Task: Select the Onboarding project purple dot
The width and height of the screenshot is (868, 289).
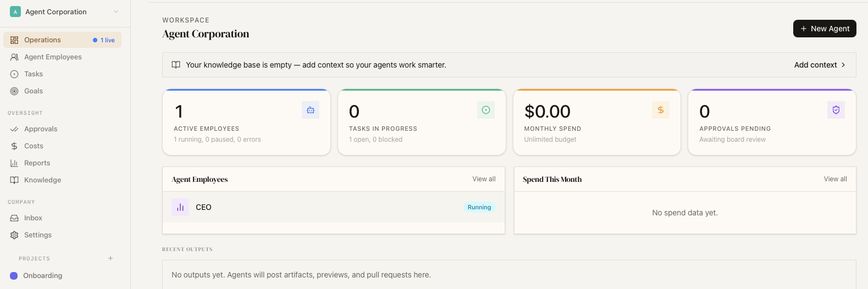Action: (x=14, y=276)
